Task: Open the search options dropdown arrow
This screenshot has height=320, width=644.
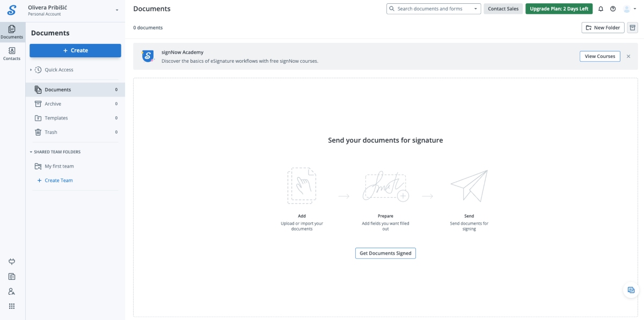Action: [475, 9]
